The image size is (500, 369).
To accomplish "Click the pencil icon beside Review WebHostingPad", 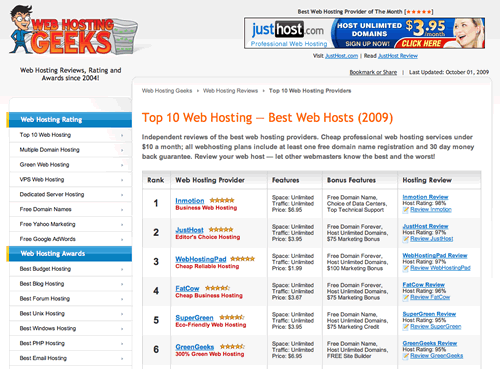I will pyautogui.click(x=406, y=268).
